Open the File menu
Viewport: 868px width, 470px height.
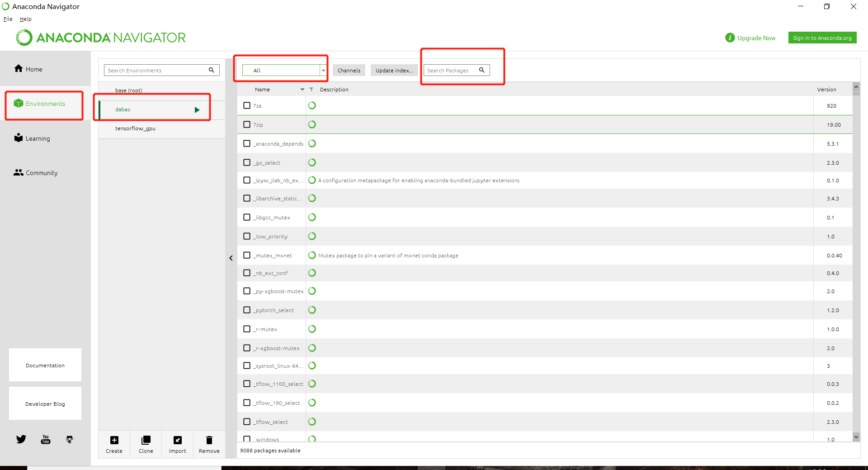click(8, 19)
